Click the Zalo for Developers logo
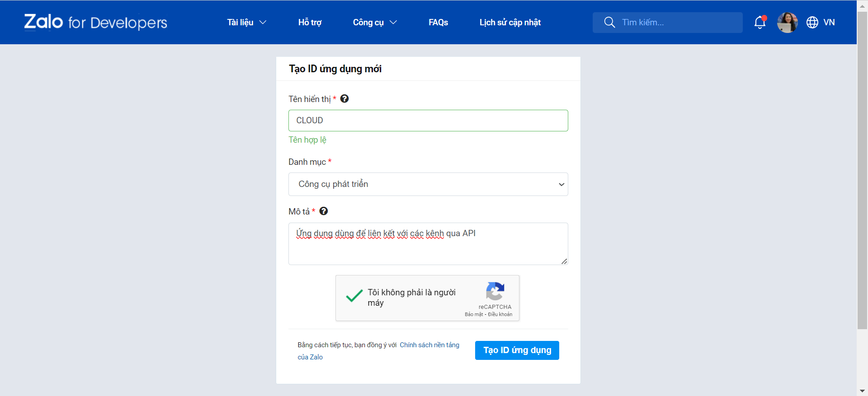Image resolution: width=868 pixels, height=396 pixels. click(x=95, y=22)
